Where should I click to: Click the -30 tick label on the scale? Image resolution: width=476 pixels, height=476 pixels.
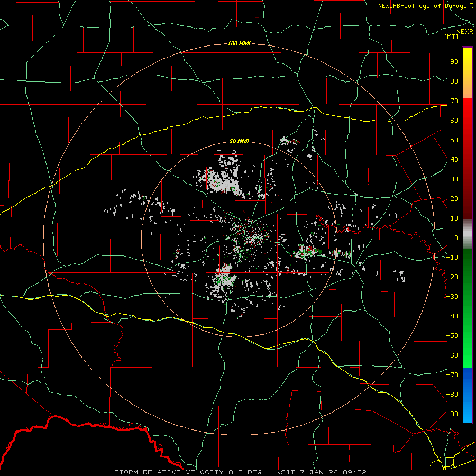click(x=452, y=297)
